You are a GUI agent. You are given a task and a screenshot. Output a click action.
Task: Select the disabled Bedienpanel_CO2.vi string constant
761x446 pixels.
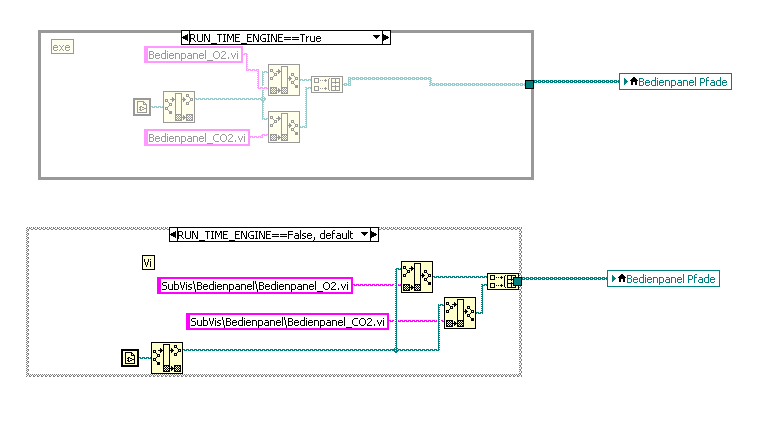click(x=197, y=138)
